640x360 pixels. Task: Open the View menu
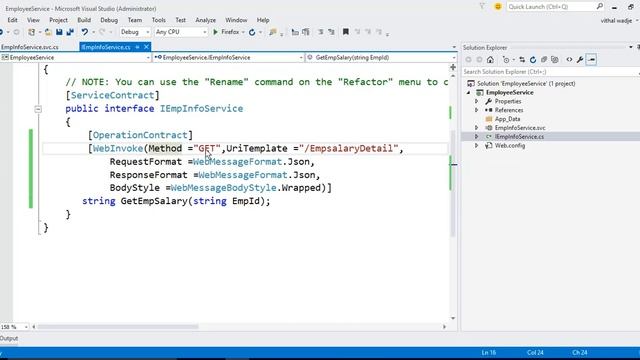pyautogui.click(x=33, y=20)
